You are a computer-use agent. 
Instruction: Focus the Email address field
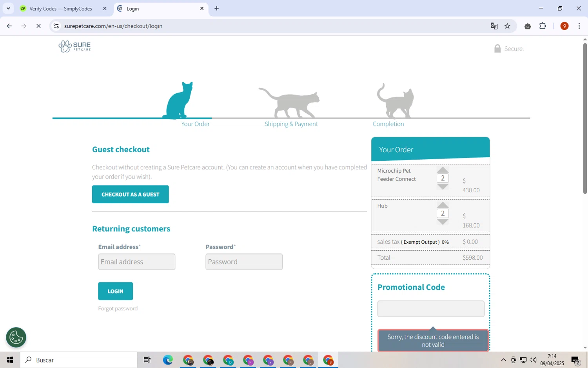(x=137, y=262)
